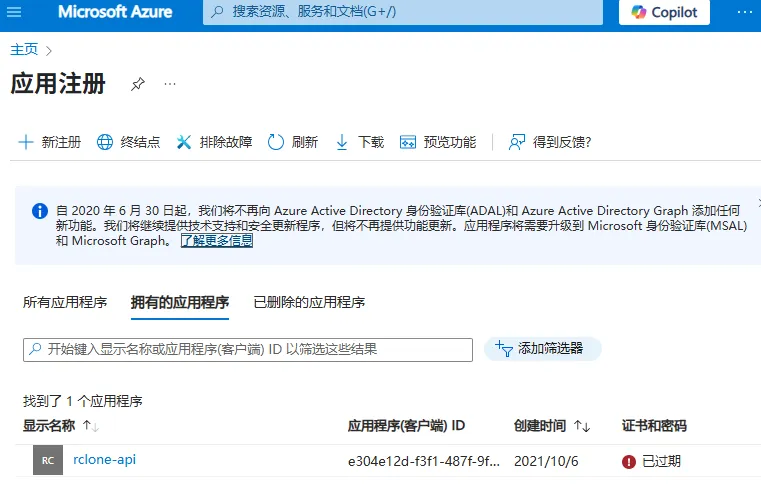Screen dimensions: 761x489
Task: Sort by 显示名称 column arrows
Action: tap(91, 426)
